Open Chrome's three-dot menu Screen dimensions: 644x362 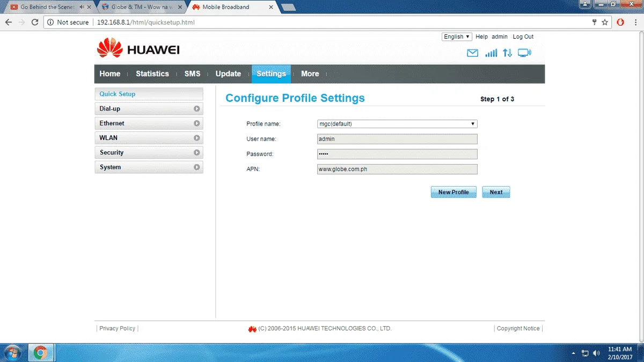635,23
